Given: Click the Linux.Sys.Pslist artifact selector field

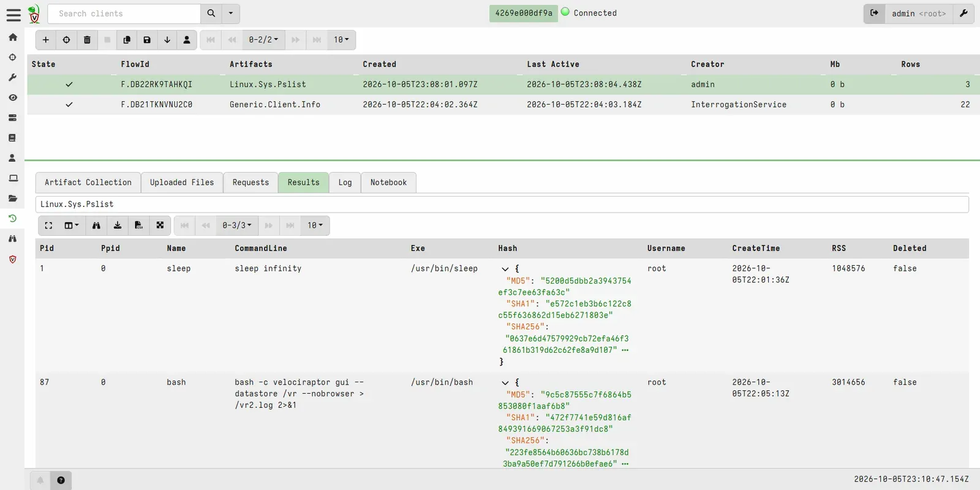Looking at the screenshot, I should click(x=502, y=205).
